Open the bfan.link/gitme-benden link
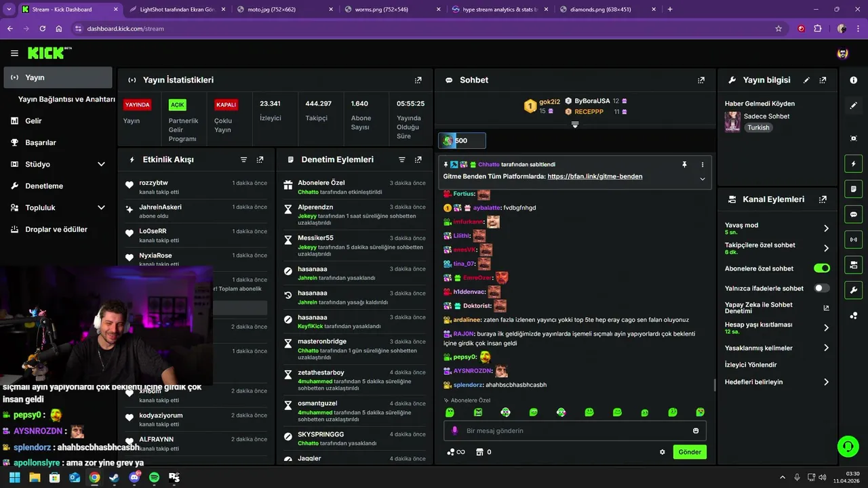This screenshot has width=868, height=488. 595,176
